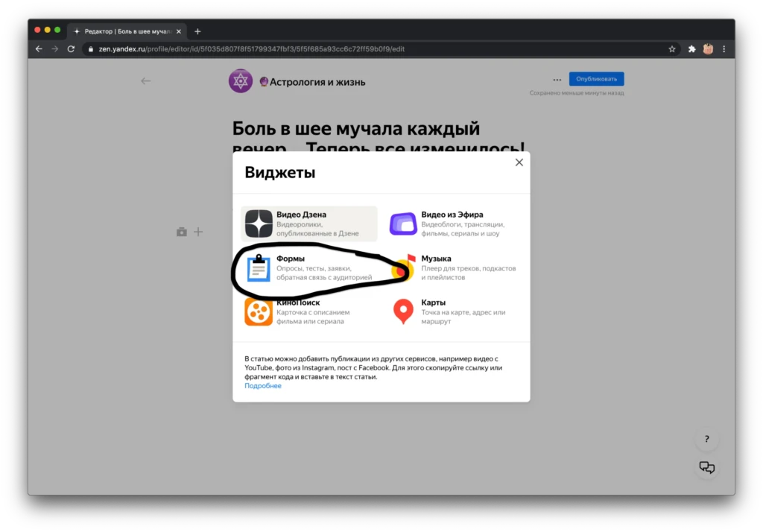This screenshot has height=532, width=763.
Task: Click the Видеоблоги, трансляции description
Action: 463,229
